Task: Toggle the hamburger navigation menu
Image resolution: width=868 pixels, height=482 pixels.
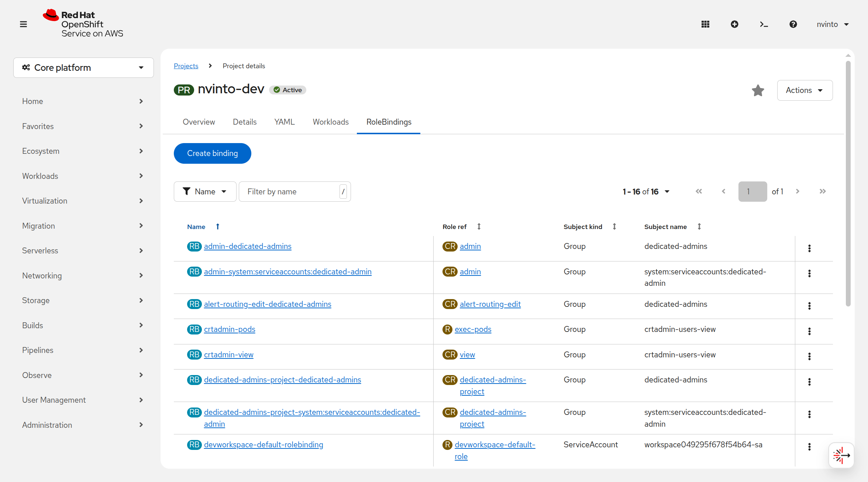Action: [x=23, y=24]
